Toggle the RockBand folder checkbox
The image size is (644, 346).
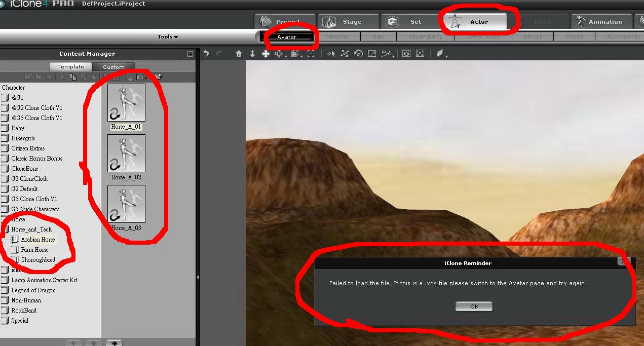[x=5, y=311]
